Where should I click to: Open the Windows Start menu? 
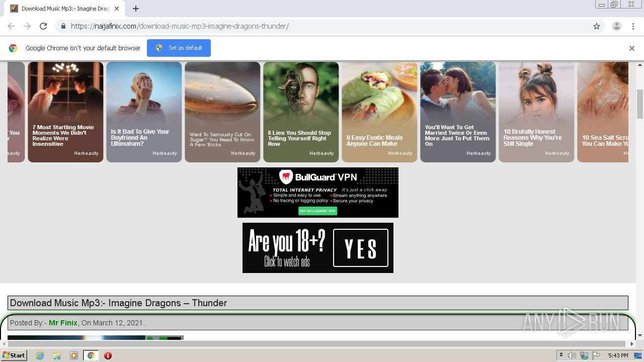14,355
